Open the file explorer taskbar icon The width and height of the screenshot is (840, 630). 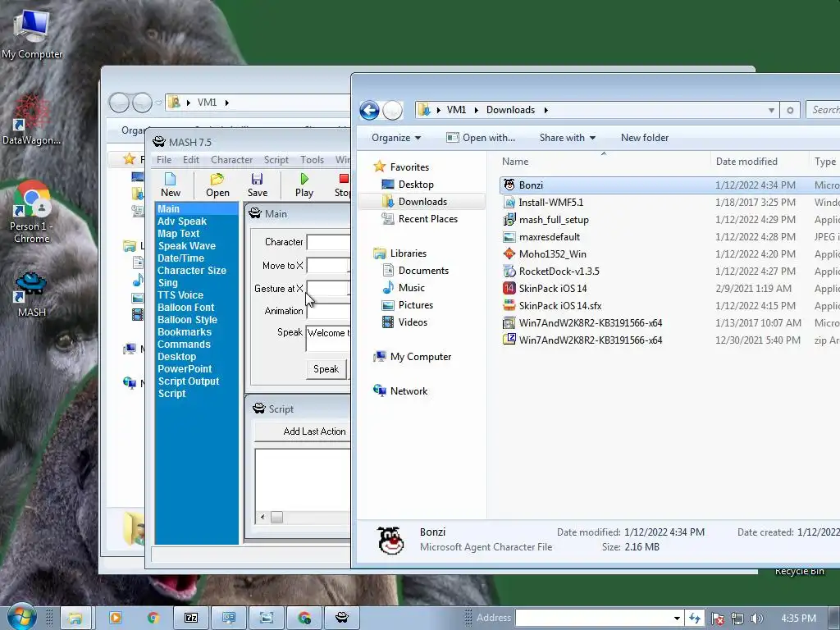tap(75, 619)
